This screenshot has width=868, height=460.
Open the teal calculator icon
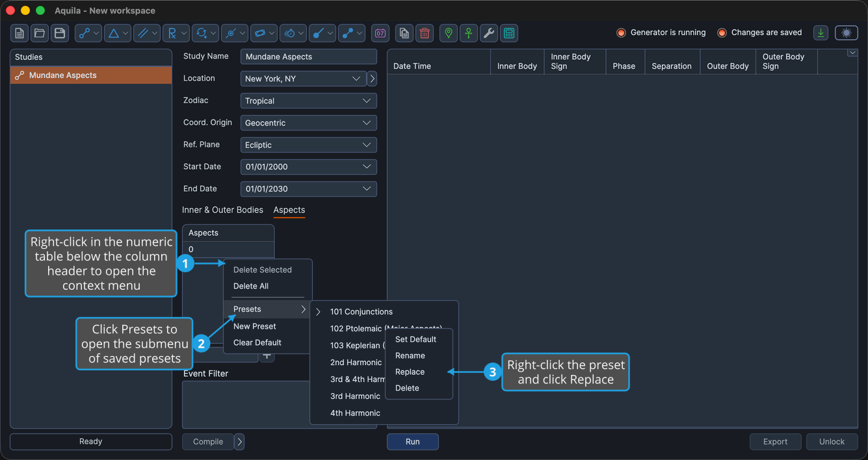[509, 33]
